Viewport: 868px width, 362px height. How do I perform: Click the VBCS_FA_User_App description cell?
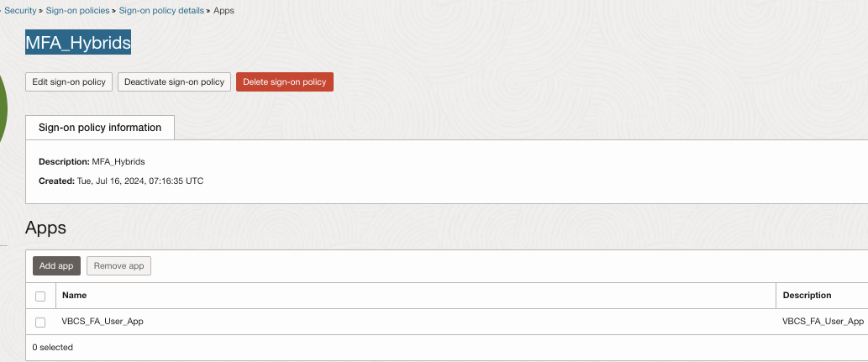823,322
